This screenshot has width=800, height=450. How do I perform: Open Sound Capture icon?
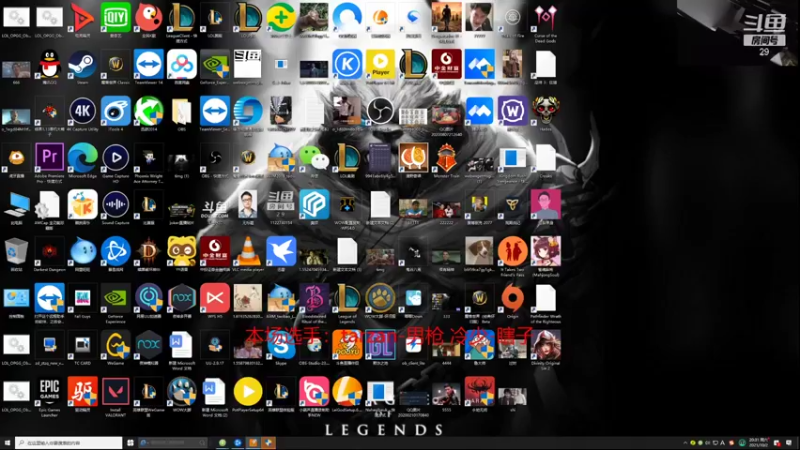point(115,205)
